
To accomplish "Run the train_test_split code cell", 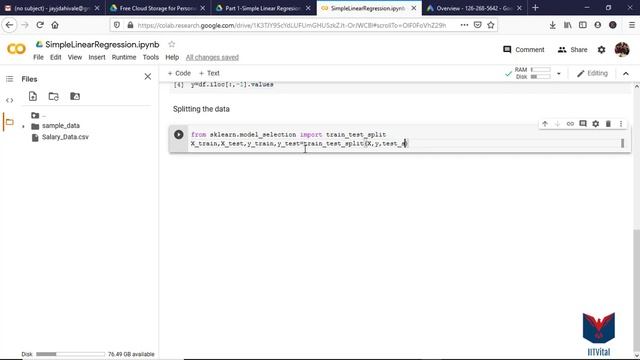I will pos(178,134).
